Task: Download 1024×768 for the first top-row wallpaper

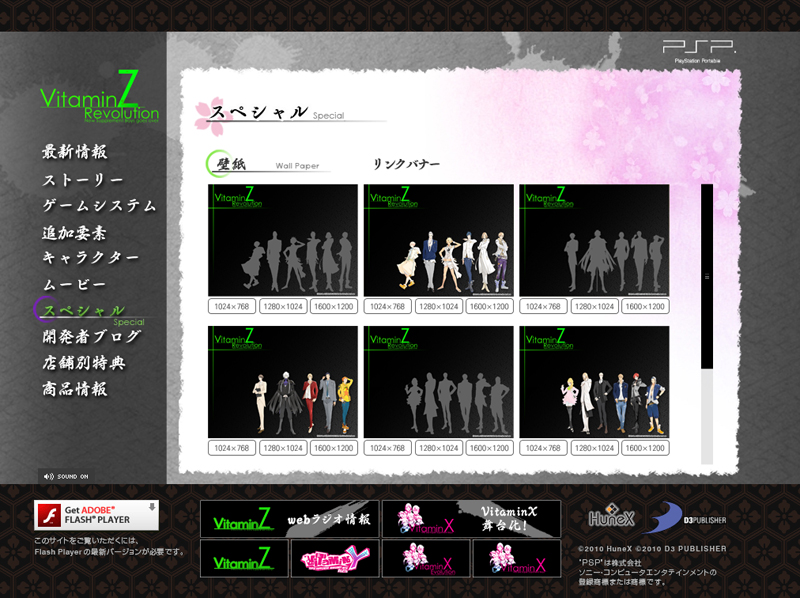Action: (232, 306)
